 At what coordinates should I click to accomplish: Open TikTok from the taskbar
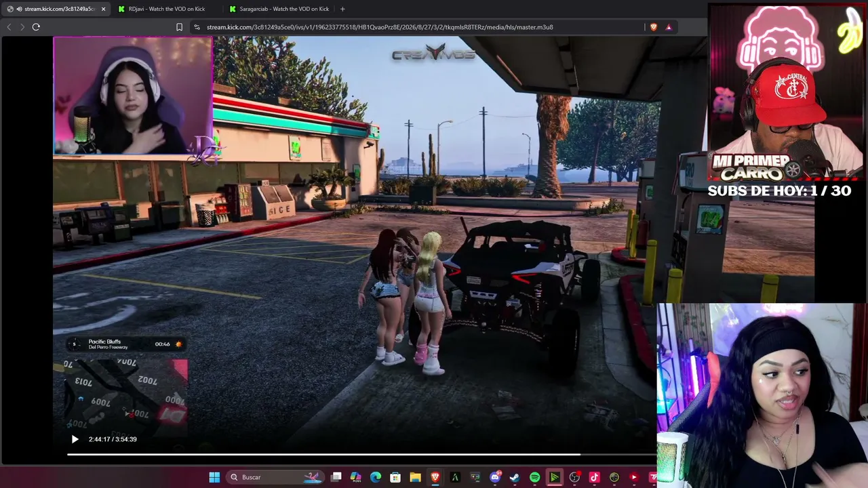pyautogui.click(x=594, y=477)
